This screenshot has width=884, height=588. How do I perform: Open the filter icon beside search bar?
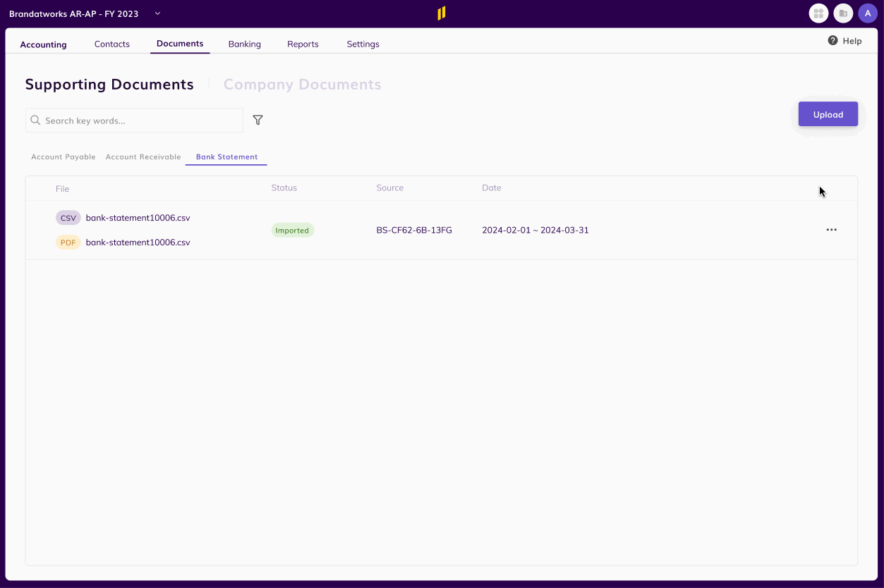tap(258, 120)
